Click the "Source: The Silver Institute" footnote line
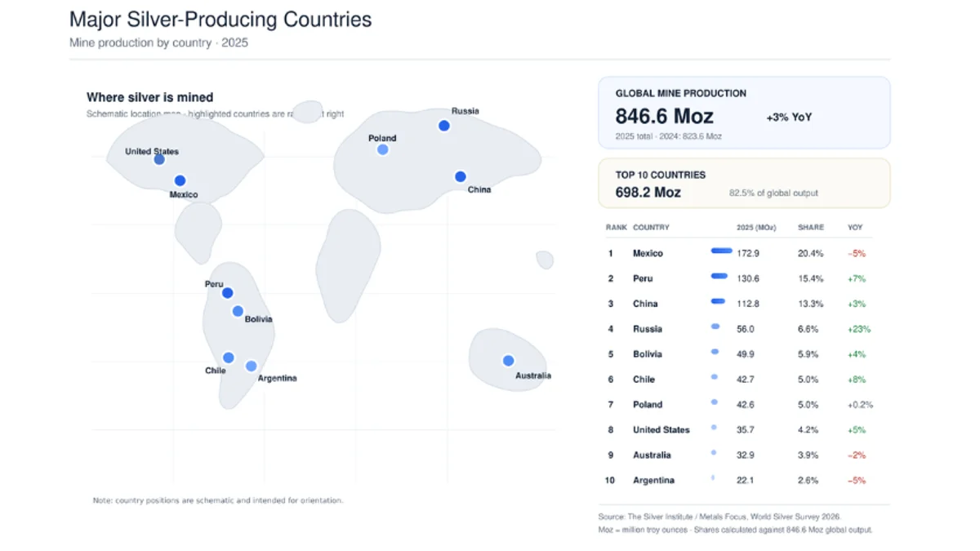The image size is (980, 551). pos(719,516)
